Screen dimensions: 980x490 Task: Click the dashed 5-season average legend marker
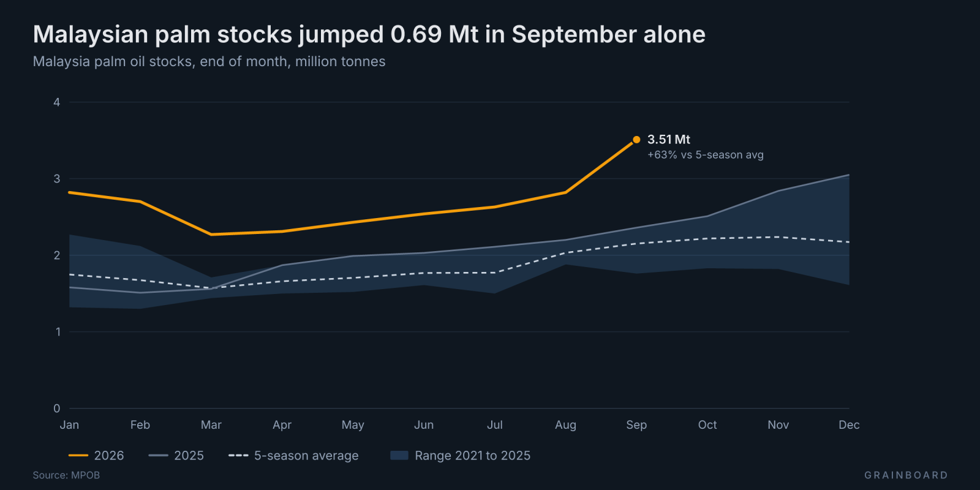(x=238, y=456)
